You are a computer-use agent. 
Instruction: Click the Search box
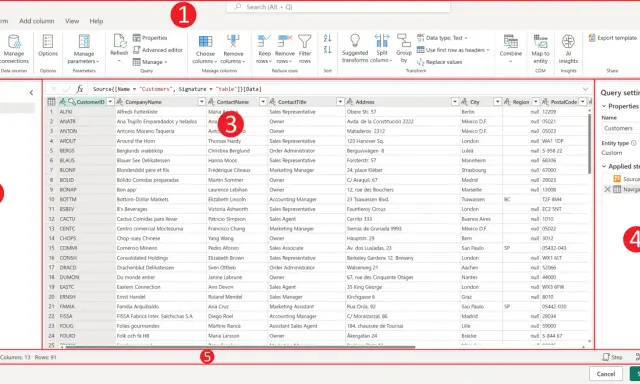[338, 7]
